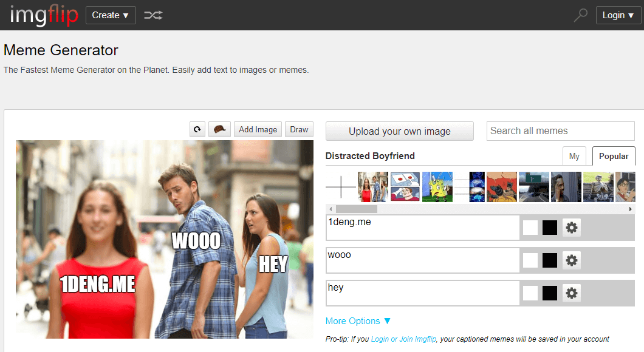
Task: Click the 1deng.me caption text box
Action: pyautogui.click(x=423, y=227)
